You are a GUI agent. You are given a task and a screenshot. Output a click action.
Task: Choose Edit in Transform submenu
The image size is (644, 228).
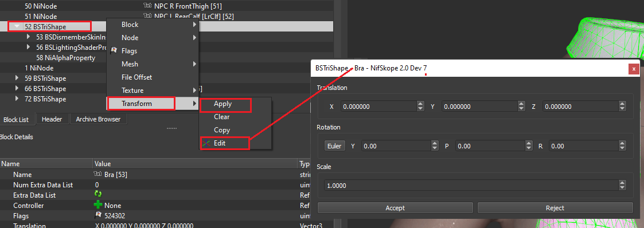235,143
